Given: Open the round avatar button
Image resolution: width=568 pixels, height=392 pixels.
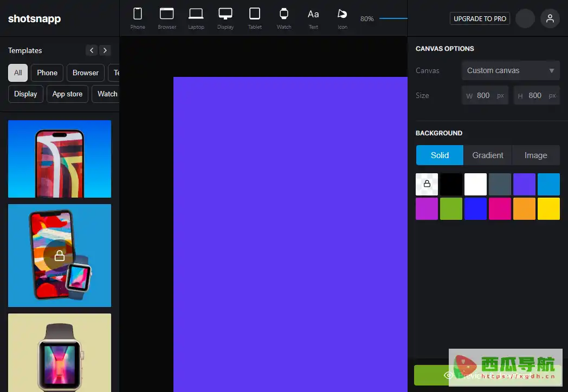Looking at the screenshot, I should point(525,18).
